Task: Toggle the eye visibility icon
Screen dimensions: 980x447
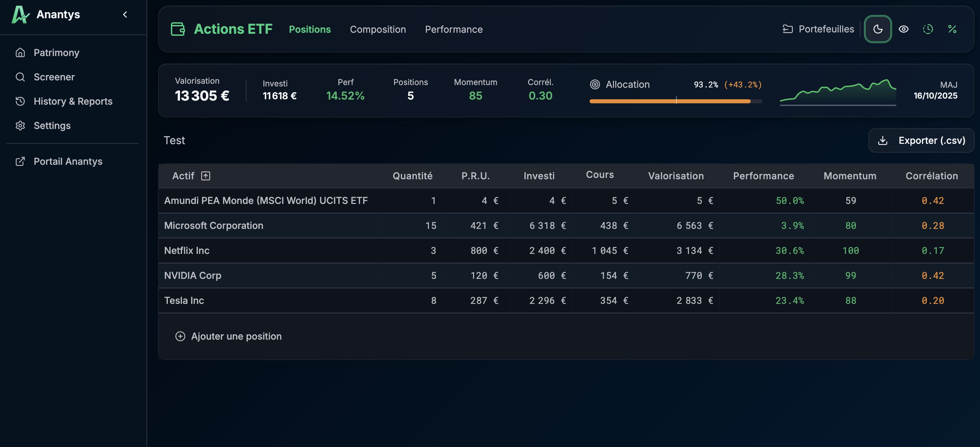Action: pos(904,29)
